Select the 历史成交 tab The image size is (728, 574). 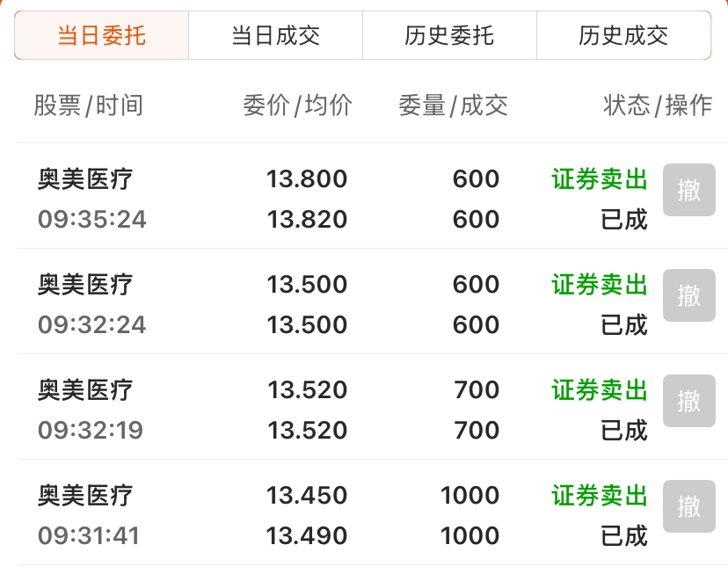(x=623, y=35)
